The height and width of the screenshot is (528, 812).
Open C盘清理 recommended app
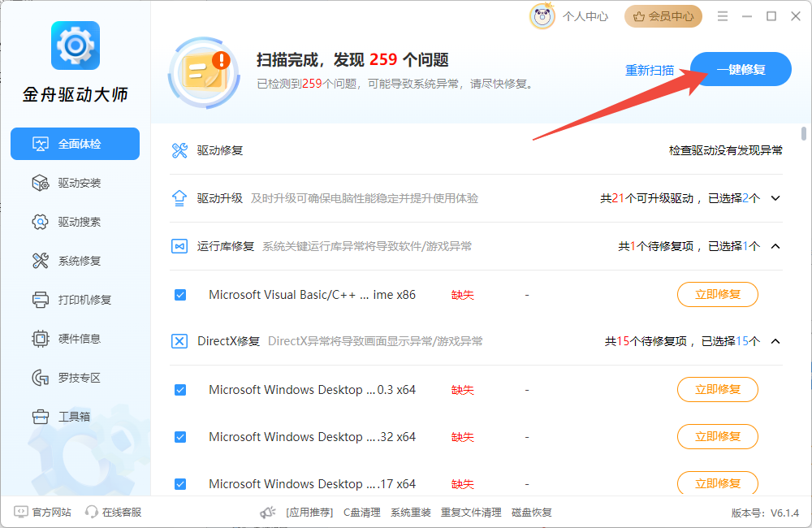coord(362,513)
